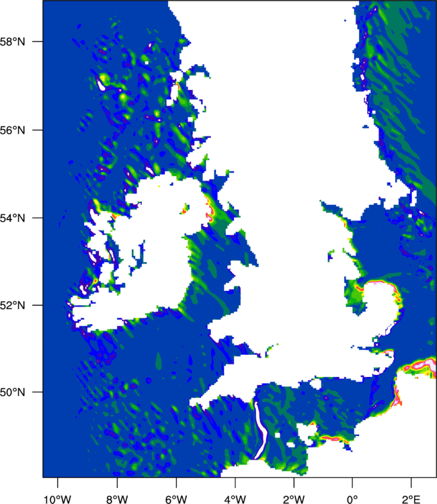Click the 0° longitude label

[352, 499]
